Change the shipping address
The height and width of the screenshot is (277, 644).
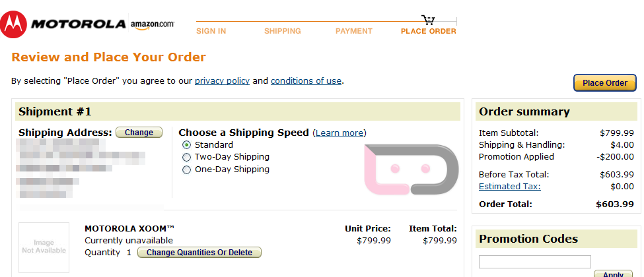139,133
